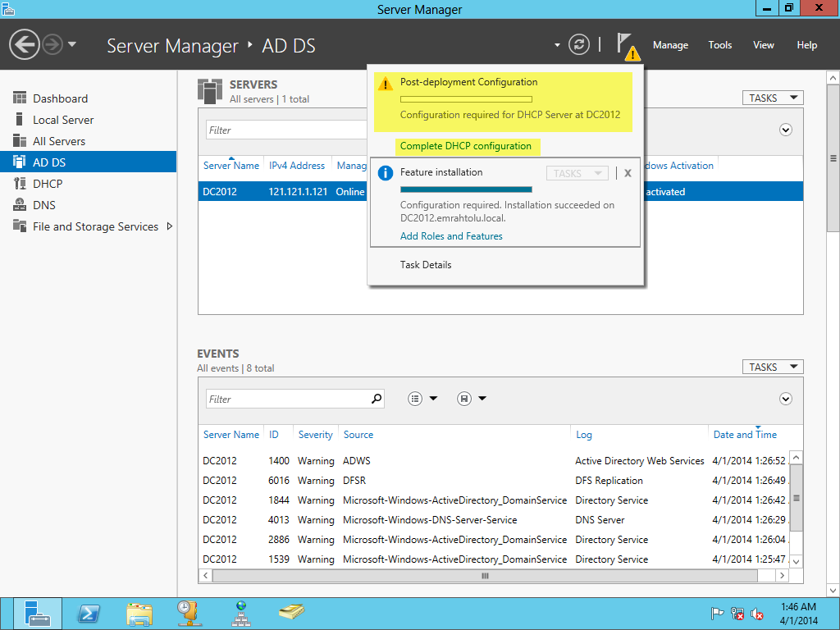Sort events by the Date and Time column
Screen dimensions: 840x630
745,435
